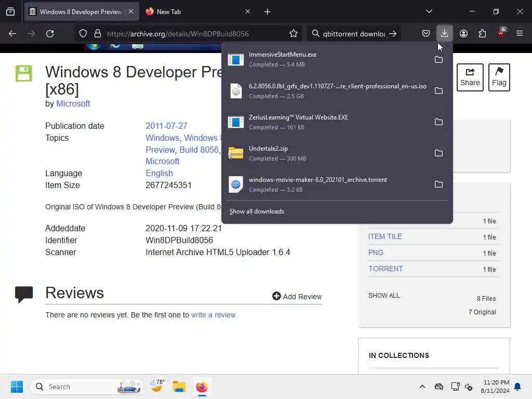
Task: Bookmark this page with the star
Action: click(294, 34)
